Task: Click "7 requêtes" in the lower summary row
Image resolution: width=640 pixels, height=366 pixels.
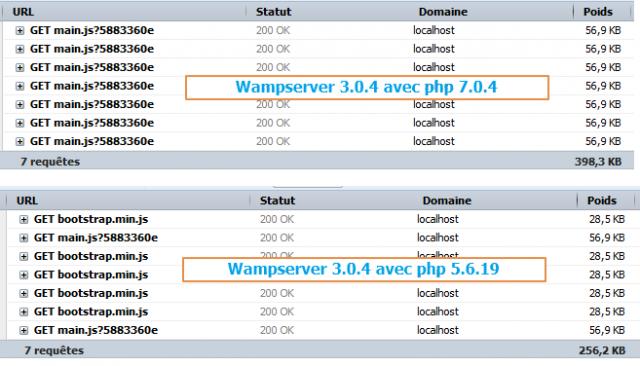Action: pos(54,350)
